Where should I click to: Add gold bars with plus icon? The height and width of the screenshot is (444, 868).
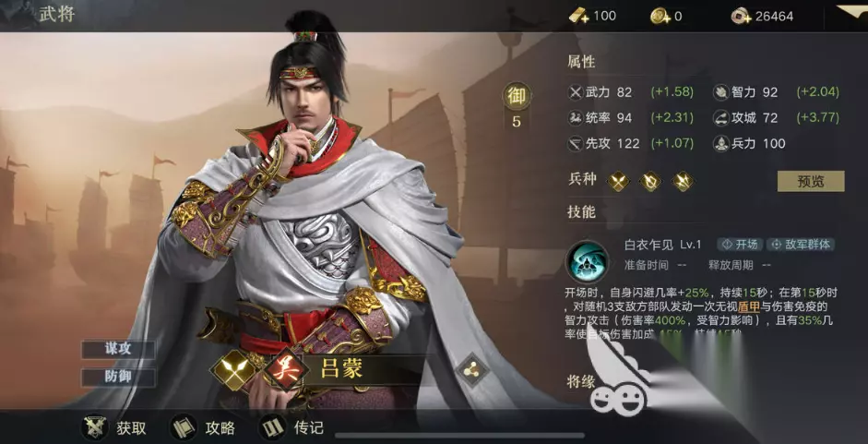pos(578,16)
